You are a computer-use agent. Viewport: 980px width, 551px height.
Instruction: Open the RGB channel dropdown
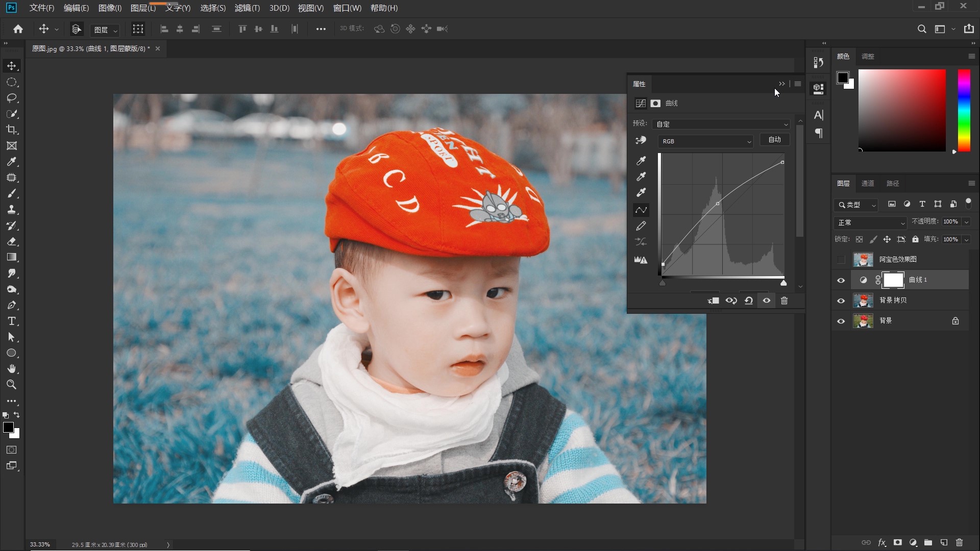pos(705,141)
